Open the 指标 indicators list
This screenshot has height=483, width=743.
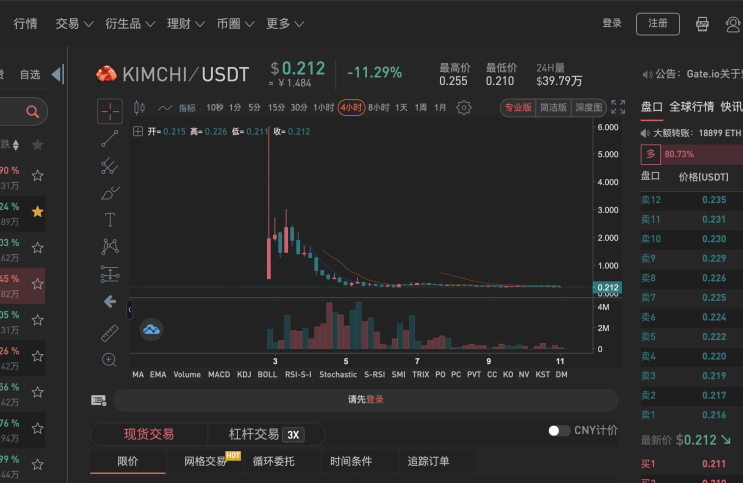click(x=187, y=108)
